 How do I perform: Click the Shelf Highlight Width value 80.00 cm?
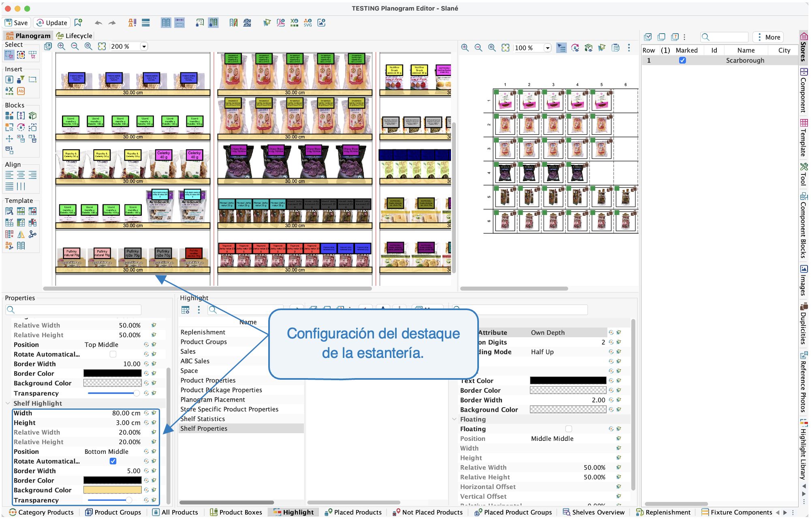[126, 413]
